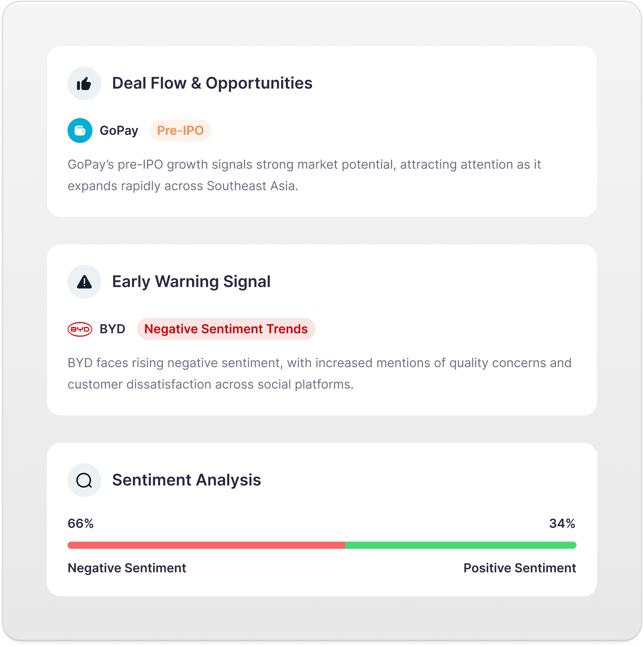Click the BYD logo icon
The height and width of the screenshot is (647, 644).
[80, 329]
